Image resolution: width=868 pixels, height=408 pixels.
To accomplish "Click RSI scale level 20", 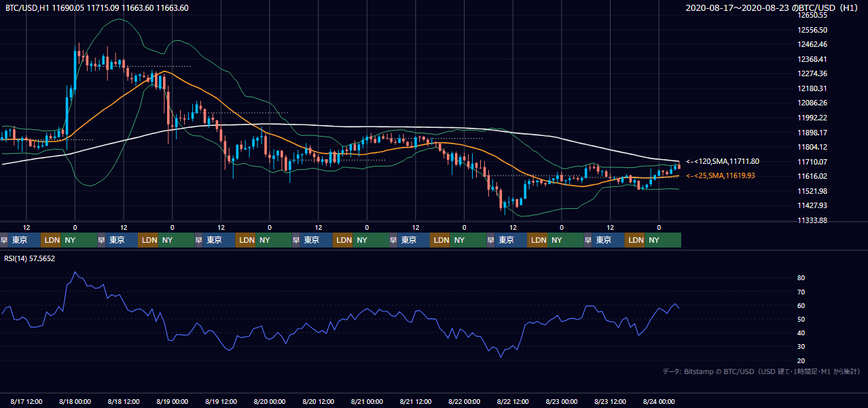I will coord(801,360).
